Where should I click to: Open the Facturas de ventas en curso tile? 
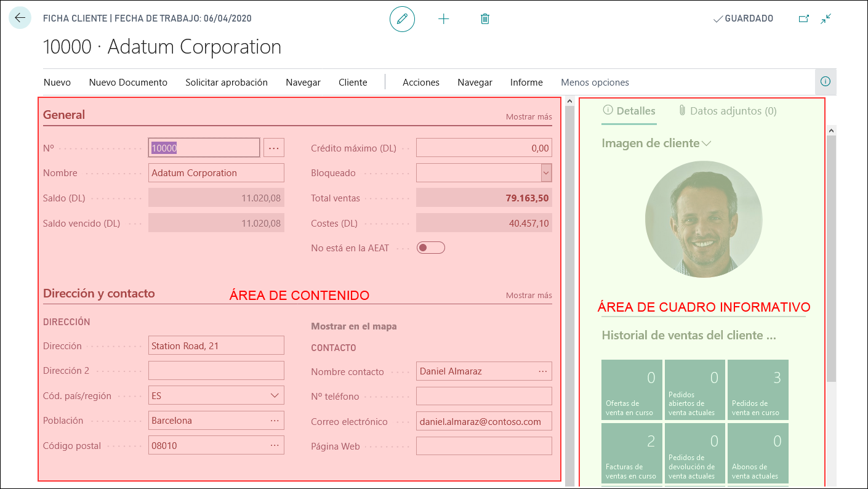[x=632, y=453]
